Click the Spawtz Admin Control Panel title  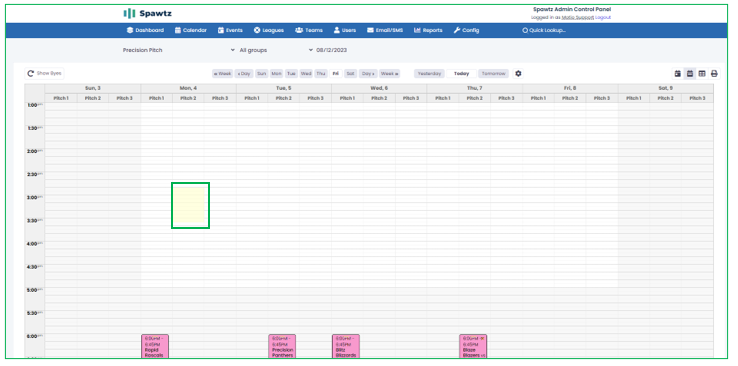[x=572, y=9]
